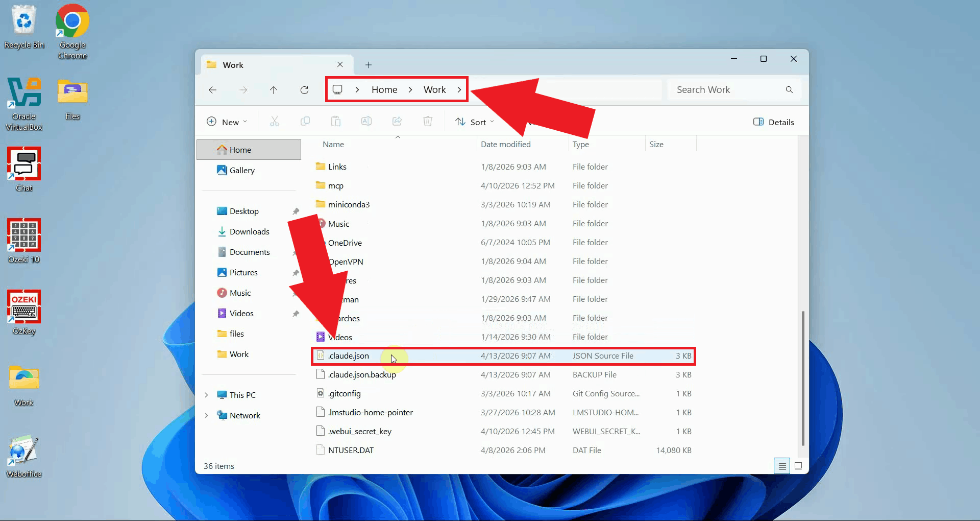
Task: Switch to large thumbnails view icon
Action: pos(798,466)
